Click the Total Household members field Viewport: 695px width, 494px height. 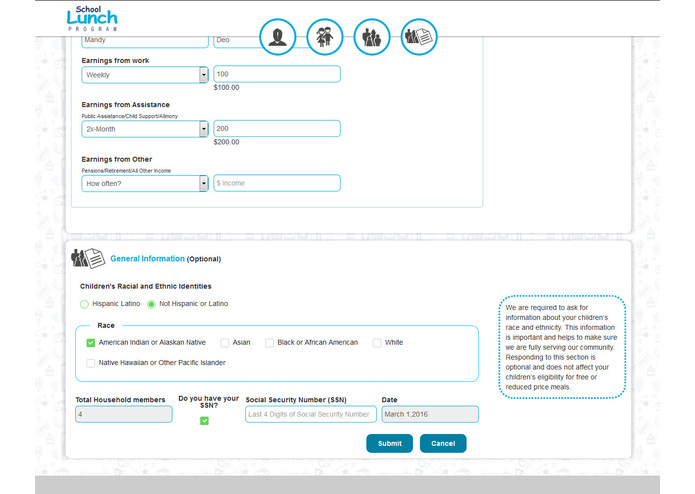click(x=124, y=414)
